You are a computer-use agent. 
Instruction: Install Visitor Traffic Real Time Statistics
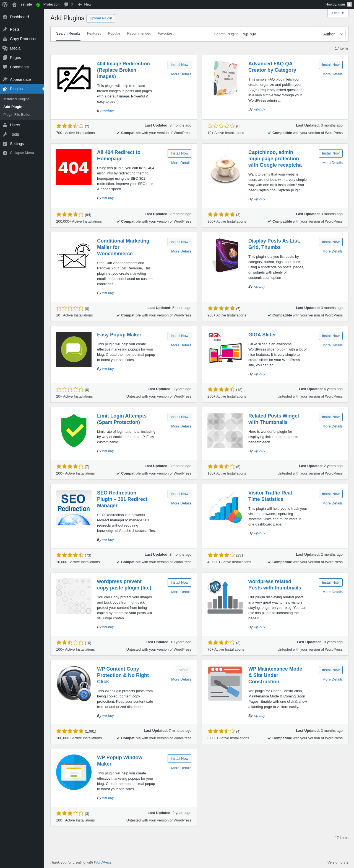(x=331, y=494)
